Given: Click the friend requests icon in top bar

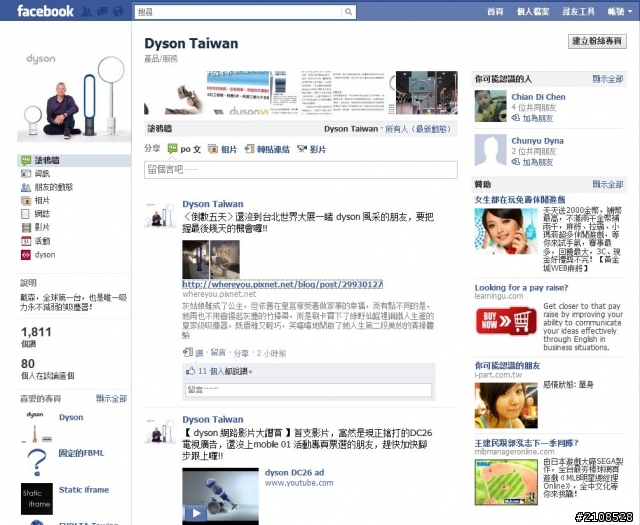Looking at the screenshot, I should [x=86, y=11].
